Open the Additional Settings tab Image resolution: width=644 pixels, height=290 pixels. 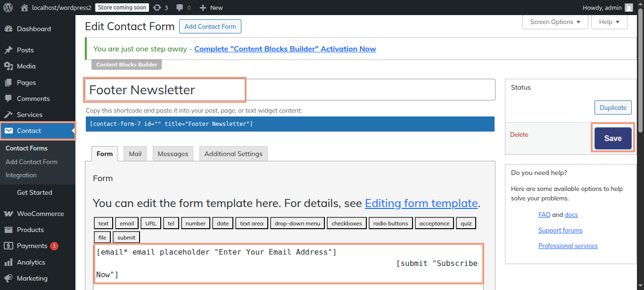click(x=233, y=154)
